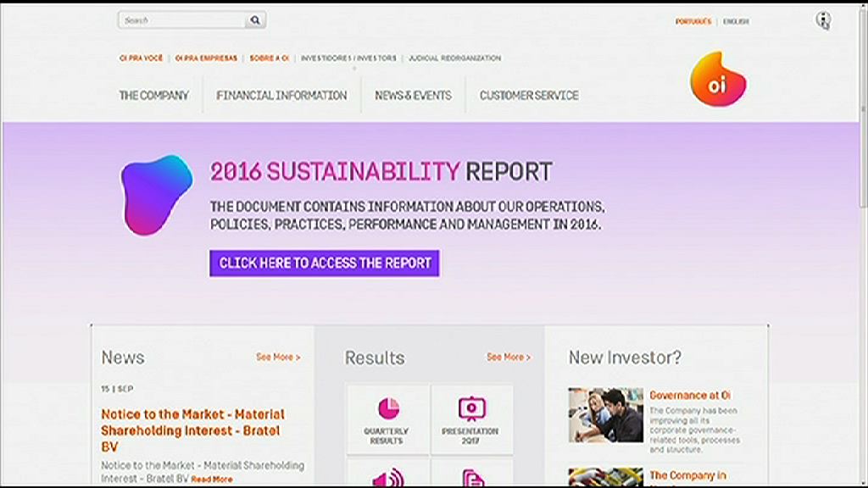Viewport: 868px width, 488px height.
Task: Expand the News & Events menu
Action: pos(413,96)
